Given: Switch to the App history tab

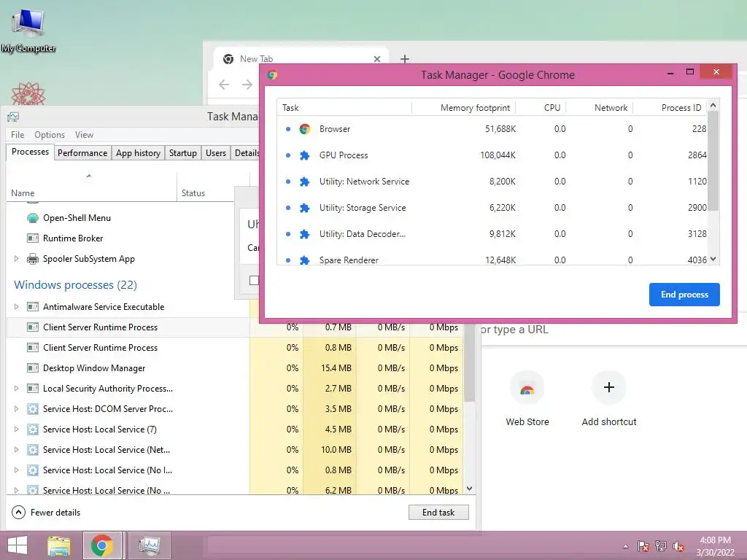Looking at the screenshot, I should pyautogui.click(x=138, y=153).
